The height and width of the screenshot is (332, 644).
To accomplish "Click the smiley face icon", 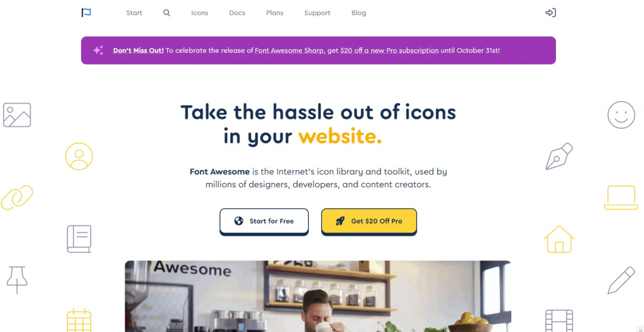I will [621, 115].
